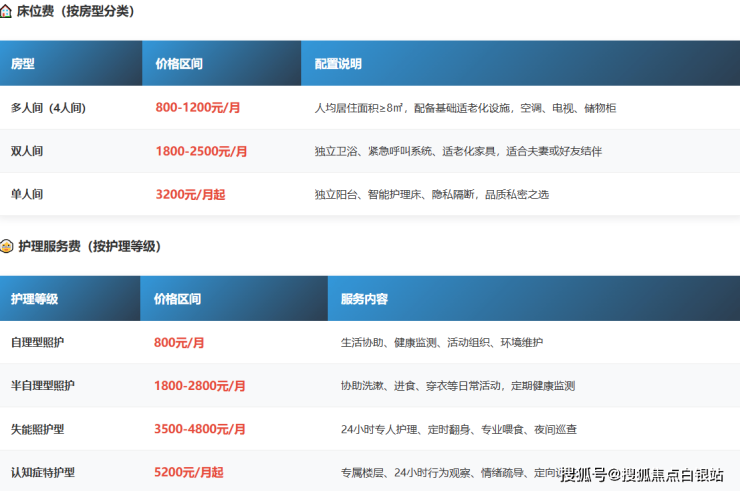Image resolution: width=740 pixels, height=491 pixels.
Task: Click the 单人间 room type cell
Action: point(27,194)
